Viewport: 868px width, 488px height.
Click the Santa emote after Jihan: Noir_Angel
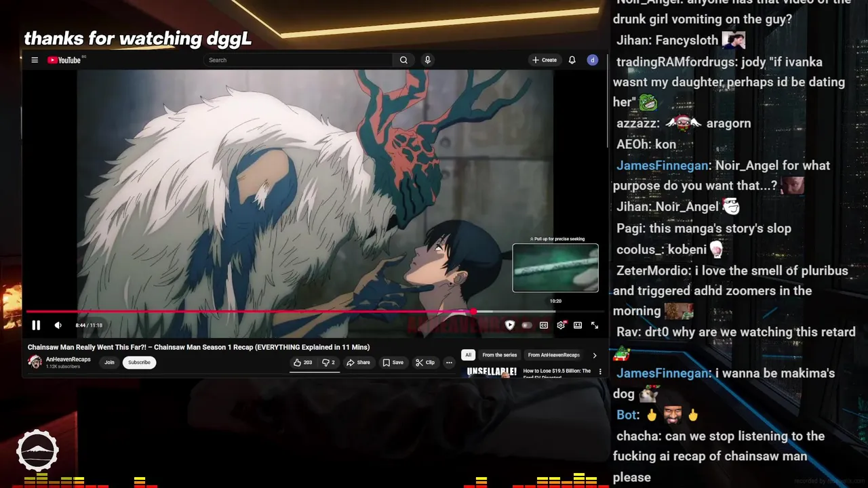pyautogui.click(x=730, y=206)
